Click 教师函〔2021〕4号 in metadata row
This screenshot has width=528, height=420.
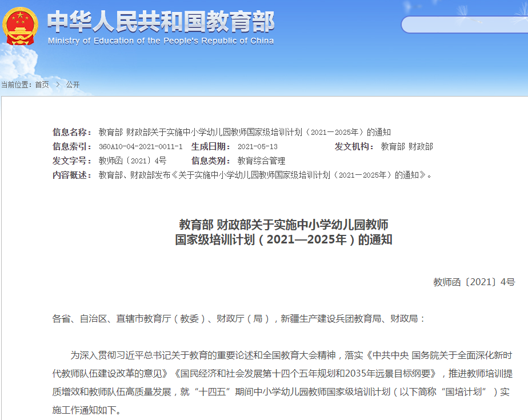133,161
